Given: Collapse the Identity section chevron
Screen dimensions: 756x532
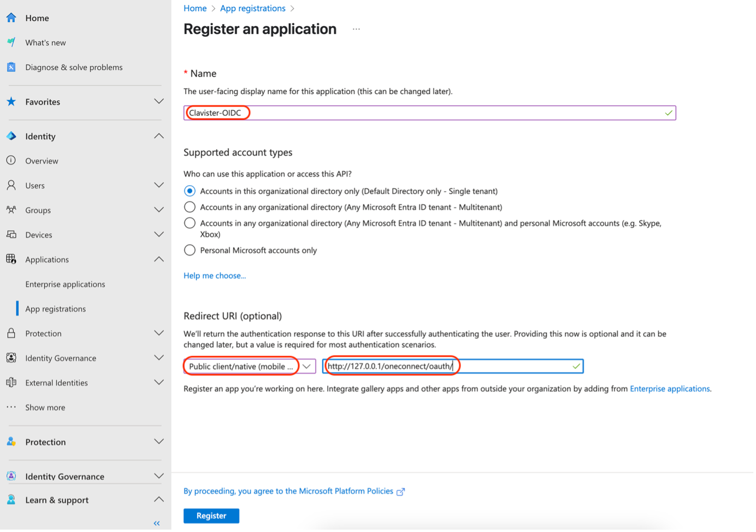Looking at the screenshot, I should point(158,136).
